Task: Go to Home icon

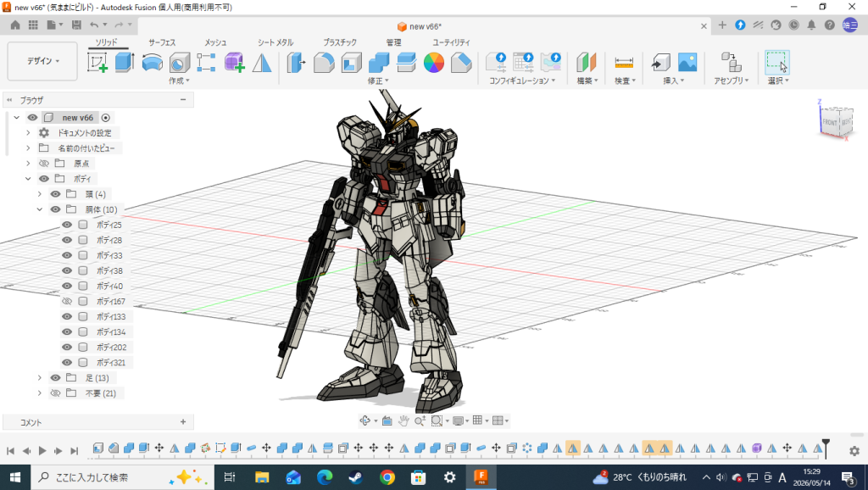Action: pyautogui.click(x=15, y=25)
